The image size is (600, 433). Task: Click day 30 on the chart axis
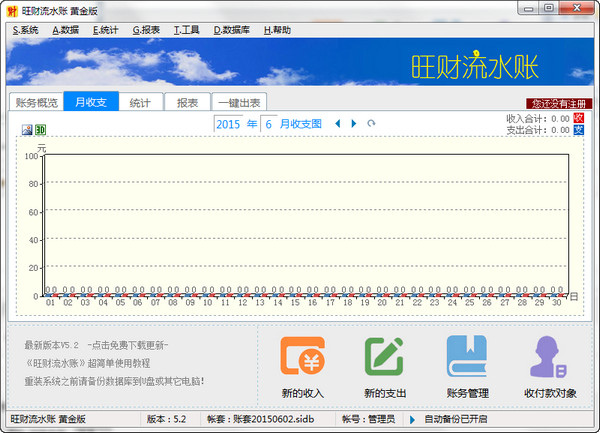coord(557,303)
